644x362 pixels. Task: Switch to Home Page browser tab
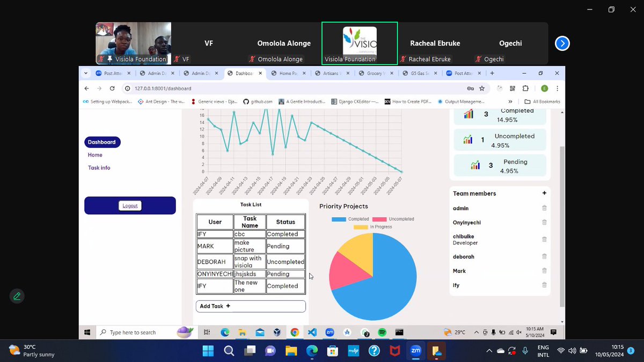pyautogui.click(x=289, y=73)
